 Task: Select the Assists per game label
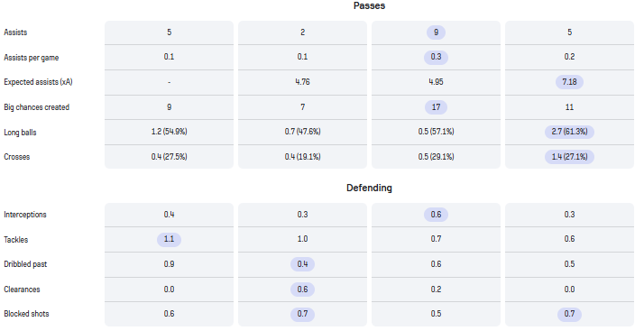[x=32, y=58]
